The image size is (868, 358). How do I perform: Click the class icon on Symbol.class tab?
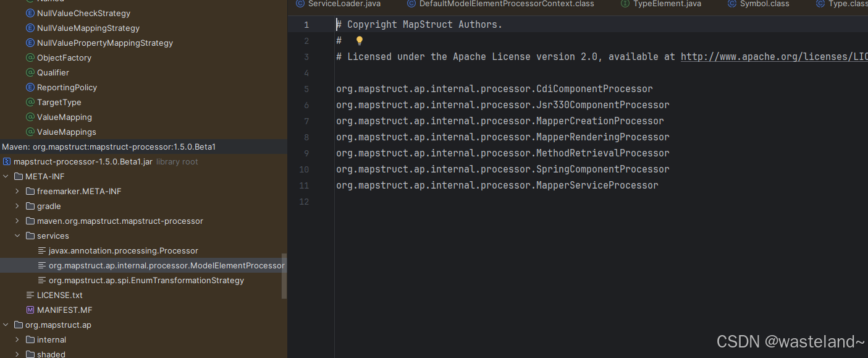(x=732, y=4)
